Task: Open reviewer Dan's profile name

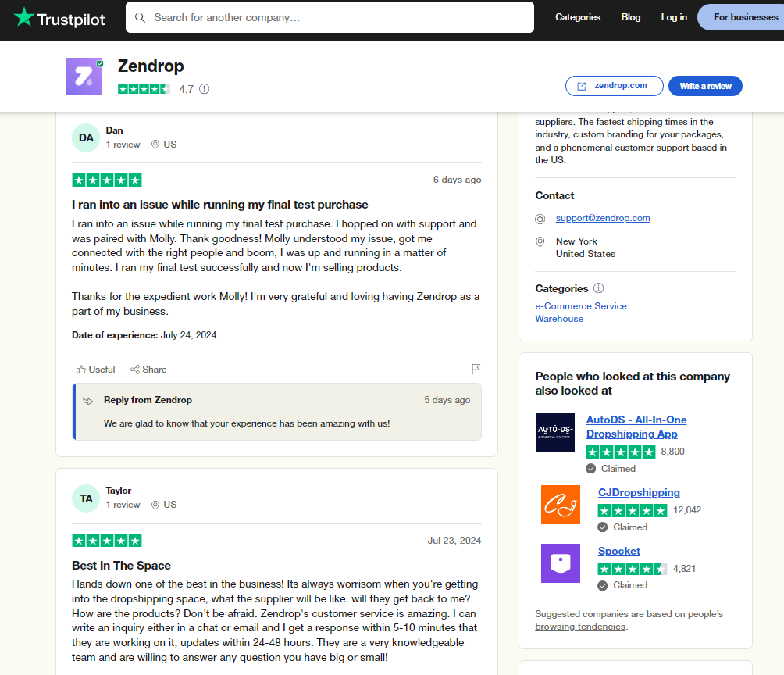Action: click(115, 130)
